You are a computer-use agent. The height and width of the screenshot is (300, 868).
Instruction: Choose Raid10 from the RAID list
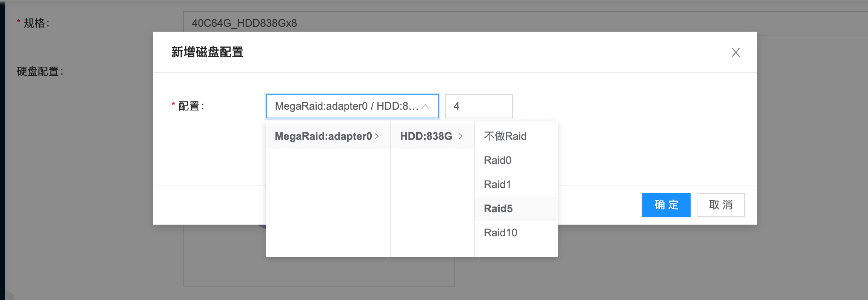point(500,233)
